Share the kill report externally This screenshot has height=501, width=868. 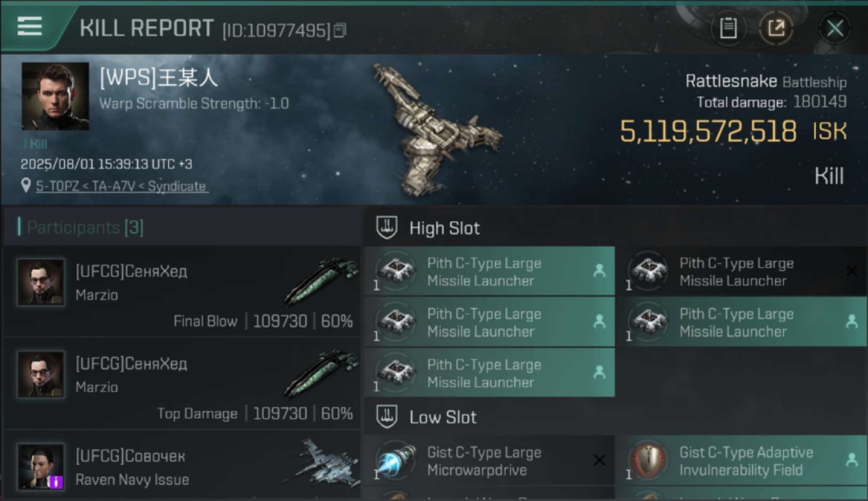[x=776, y=28]
